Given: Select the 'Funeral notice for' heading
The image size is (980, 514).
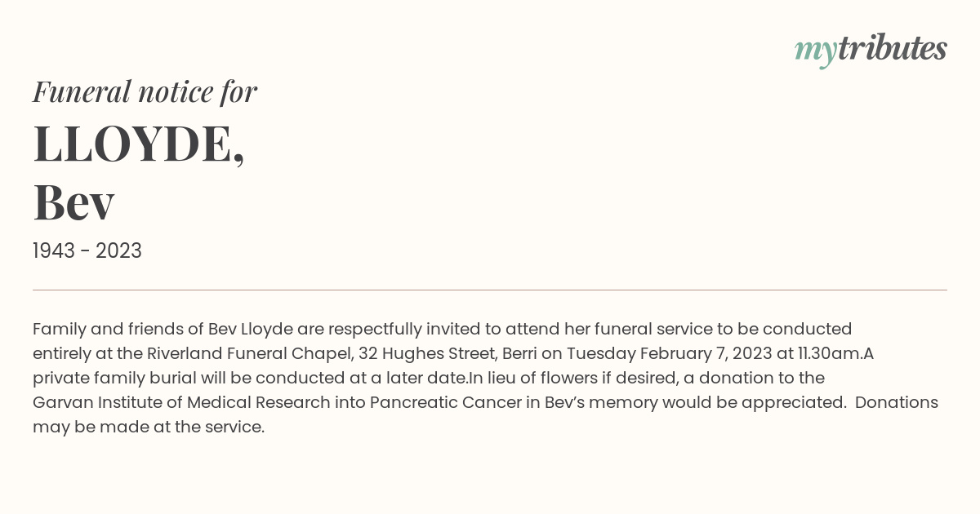Looking at the screenshot, I should (x=145, y=91).
